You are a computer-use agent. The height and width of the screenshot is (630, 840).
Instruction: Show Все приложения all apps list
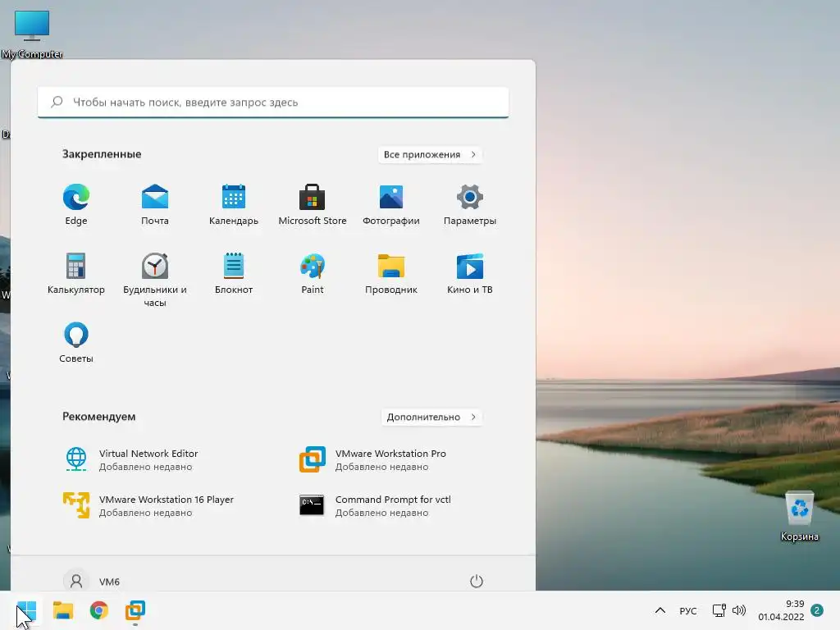tap(430, 154)
